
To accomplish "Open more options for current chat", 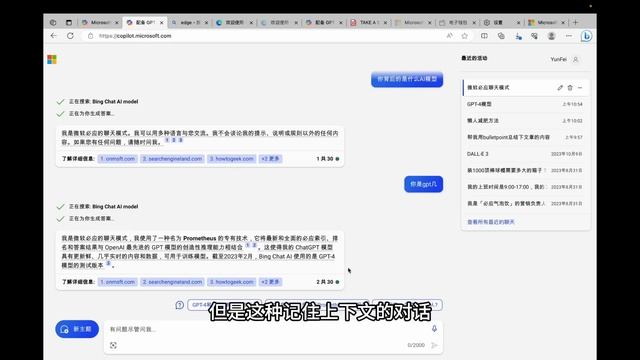I will [x=580, y=88].
